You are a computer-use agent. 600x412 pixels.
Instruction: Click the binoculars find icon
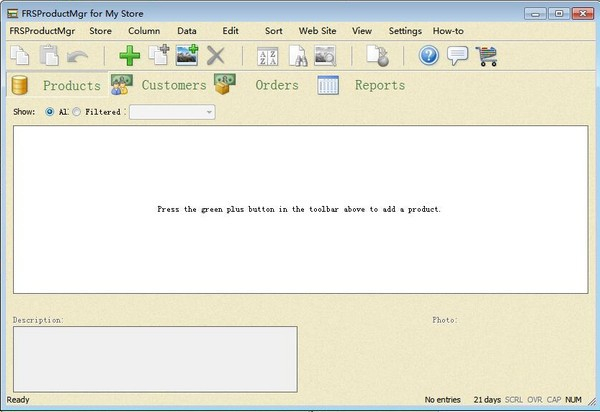click(x=297, y=56)
